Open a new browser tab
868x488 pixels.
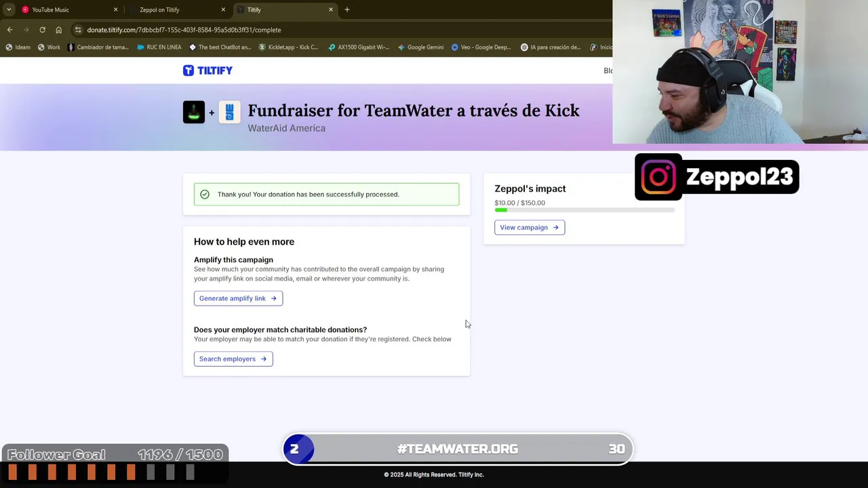pos(347,9)
